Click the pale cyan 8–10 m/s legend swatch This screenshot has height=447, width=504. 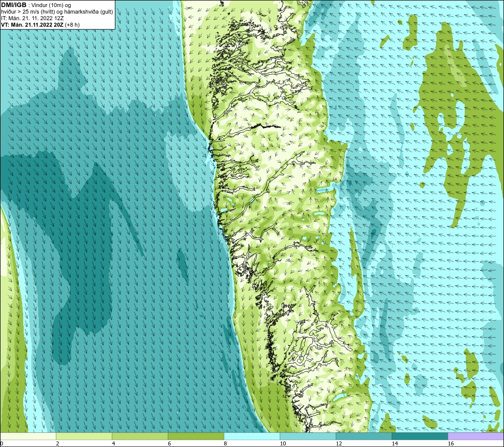coord(251,436)
